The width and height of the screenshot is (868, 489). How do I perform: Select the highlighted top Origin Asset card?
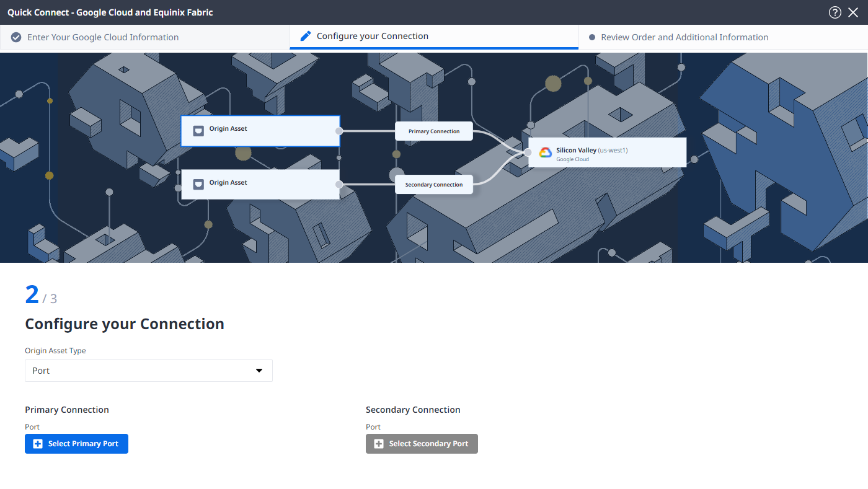pos(260,131)
